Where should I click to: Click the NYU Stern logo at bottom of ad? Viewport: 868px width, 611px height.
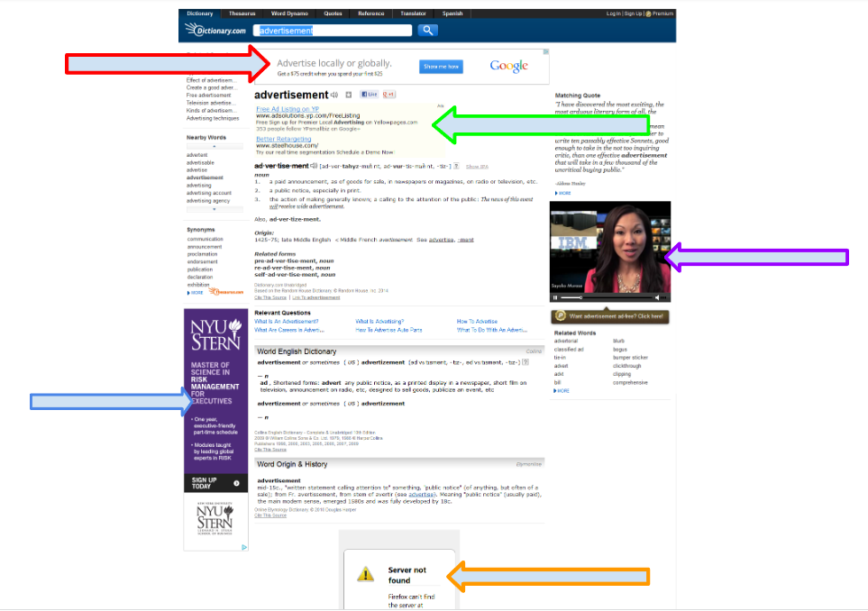215,518
